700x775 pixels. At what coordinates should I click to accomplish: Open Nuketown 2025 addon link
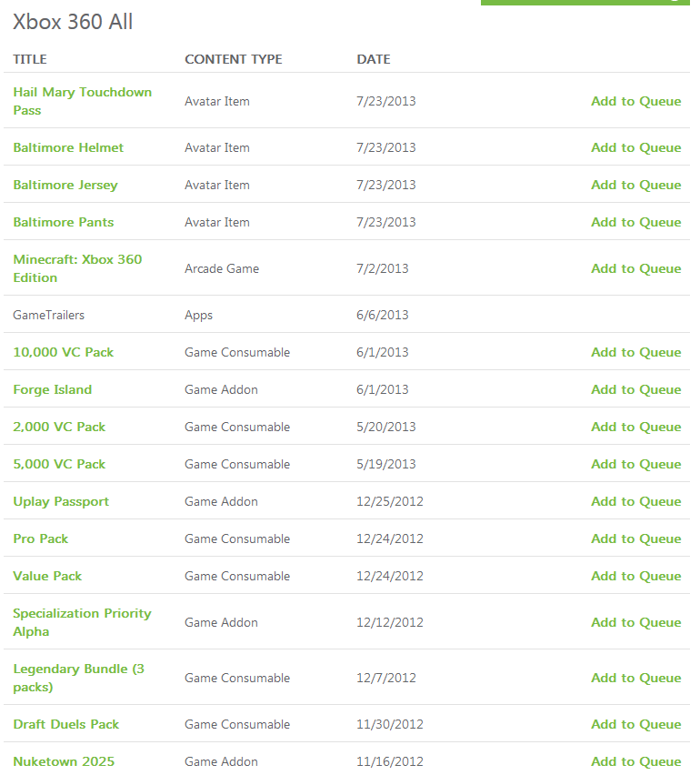click(x=64, y=761)
